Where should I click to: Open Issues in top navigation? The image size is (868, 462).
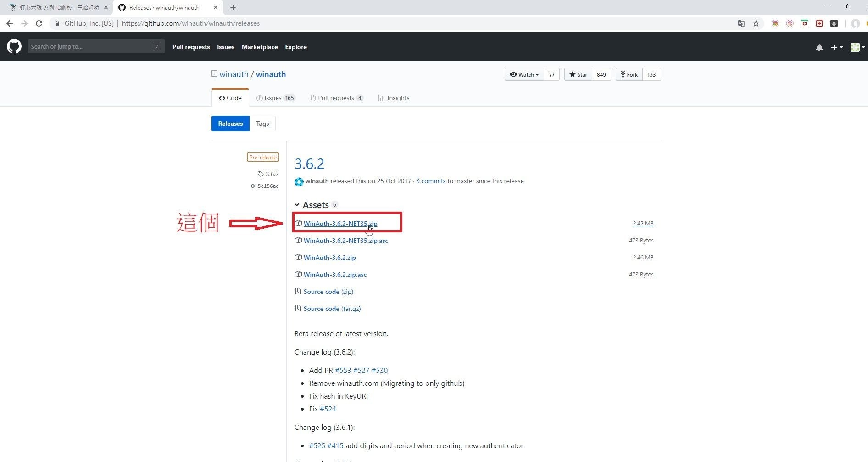pyautogui.click(x=226, y=47)
